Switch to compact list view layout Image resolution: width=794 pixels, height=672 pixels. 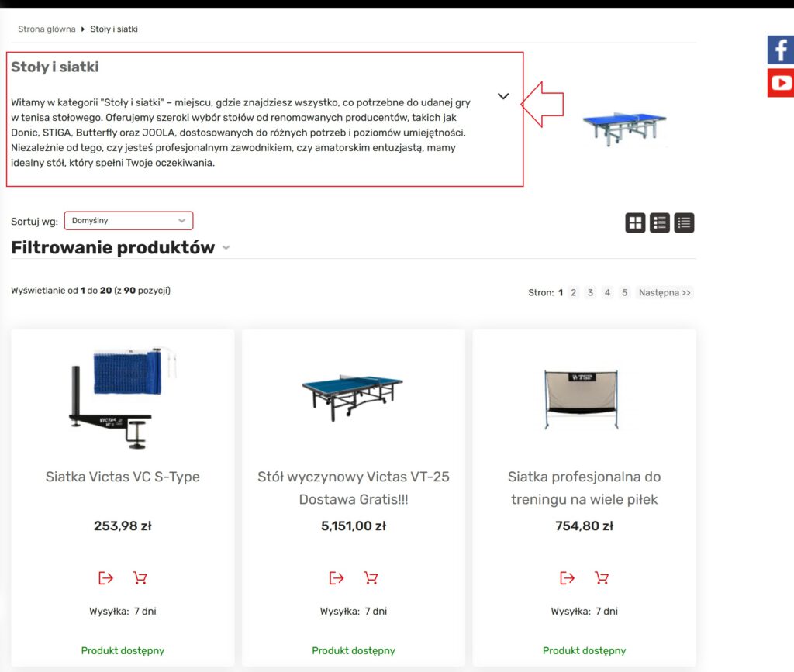click(x=684, y=222)
